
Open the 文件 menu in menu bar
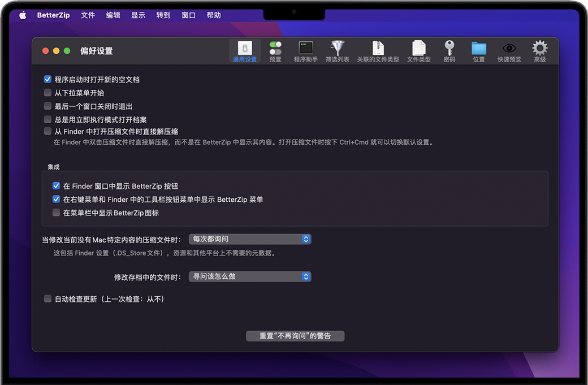88,15
